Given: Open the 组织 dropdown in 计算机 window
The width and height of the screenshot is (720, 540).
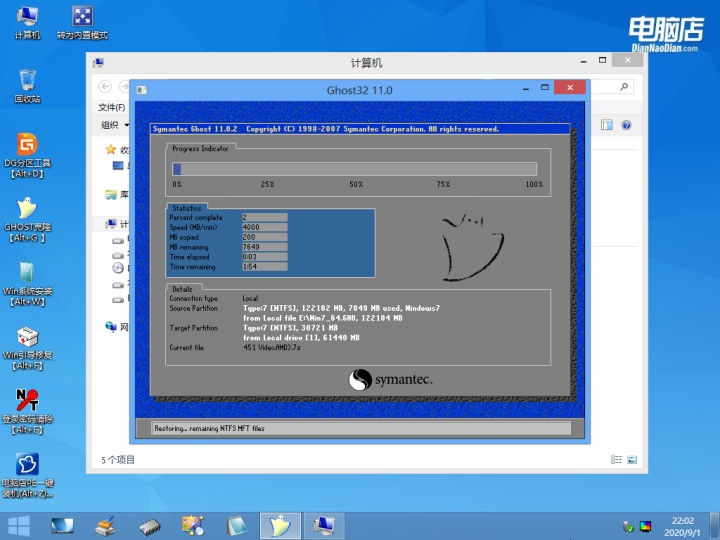Looking at the screenshot, I should [x=114, y=125].
